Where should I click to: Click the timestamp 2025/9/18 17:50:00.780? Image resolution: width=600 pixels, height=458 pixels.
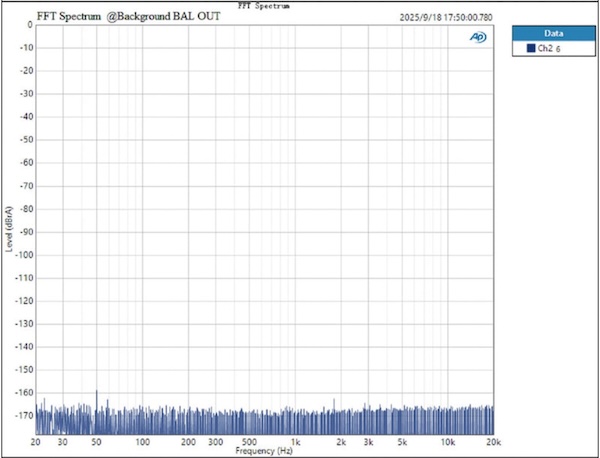[446, 18]
